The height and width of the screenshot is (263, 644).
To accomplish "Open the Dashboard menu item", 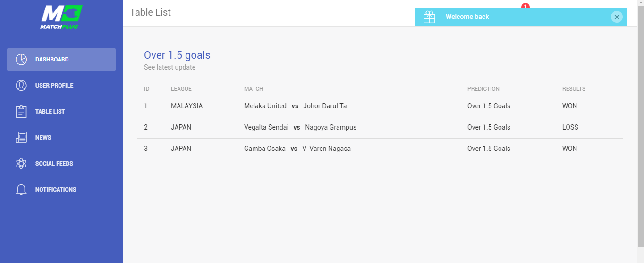I will (x=61, y=60).
